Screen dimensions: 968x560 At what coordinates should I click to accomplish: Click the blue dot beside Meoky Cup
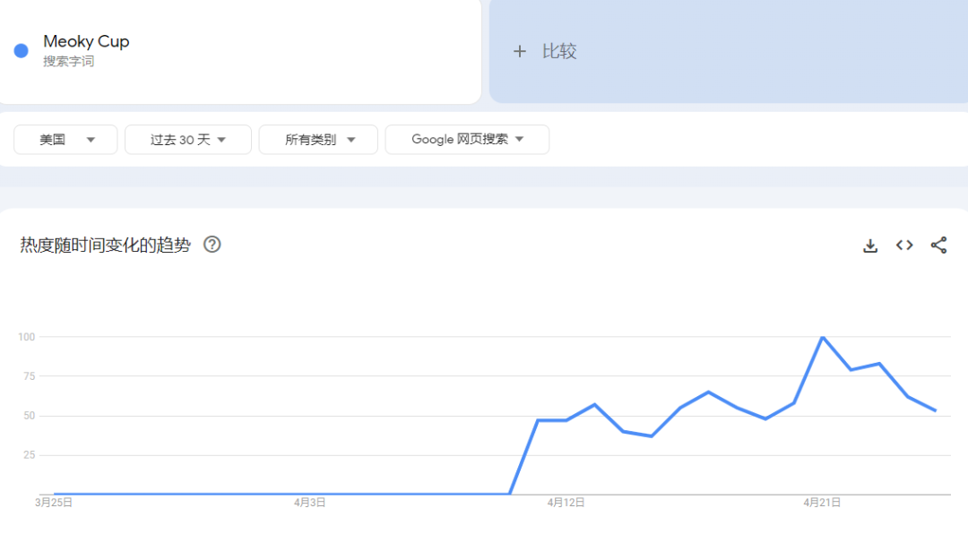(x=22, y=50)
